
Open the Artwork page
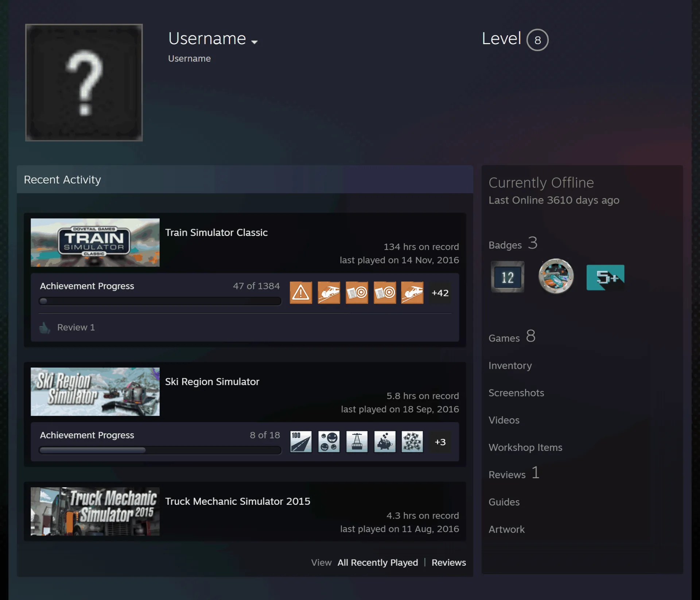[x=506, y=529]
